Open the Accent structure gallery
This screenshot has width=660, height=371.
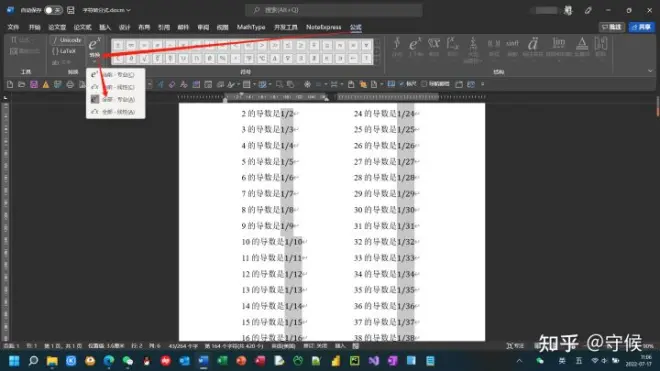point(533,47)
